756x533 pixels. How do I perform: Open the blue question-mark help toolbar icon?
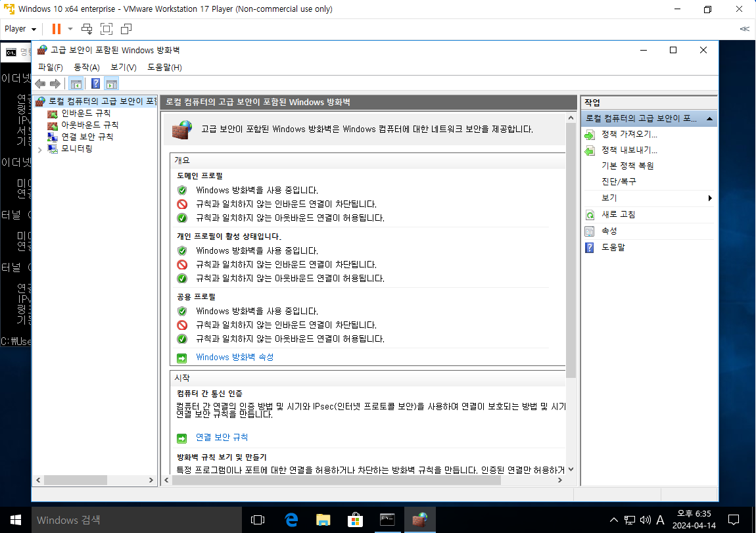95,84
